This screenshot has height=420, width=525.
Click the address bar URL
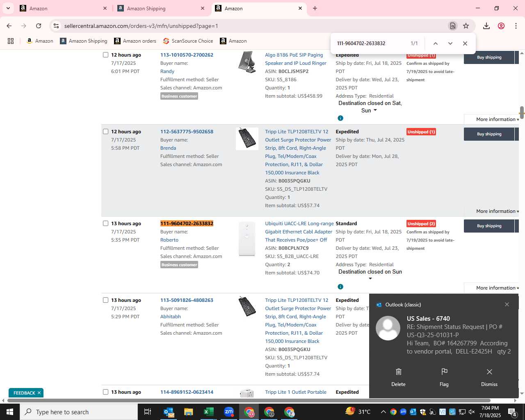[141, 26]
